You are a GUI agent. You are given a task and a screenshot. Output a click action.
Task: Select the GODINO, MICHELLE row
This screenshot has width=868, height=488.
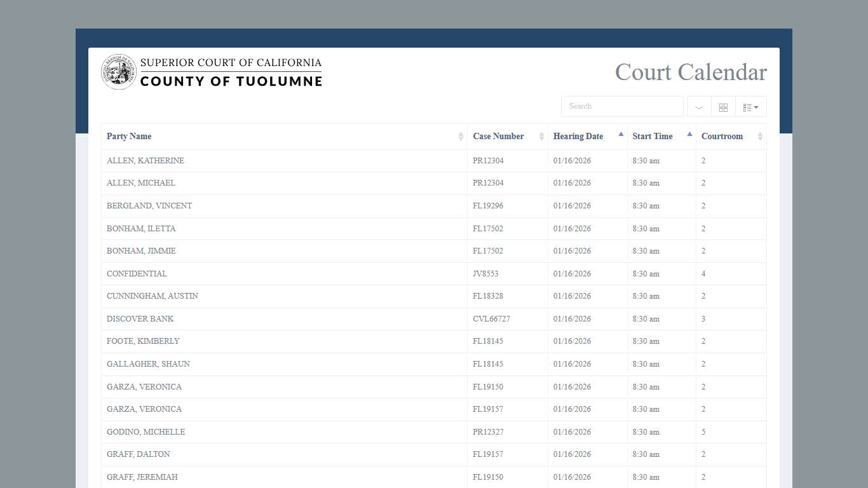[x=146, y=432]
